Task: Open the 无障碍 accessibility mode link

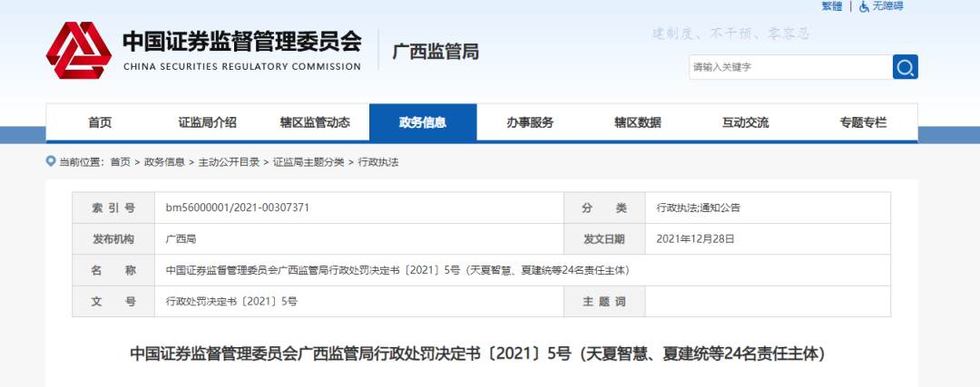Action: [888, 6]
